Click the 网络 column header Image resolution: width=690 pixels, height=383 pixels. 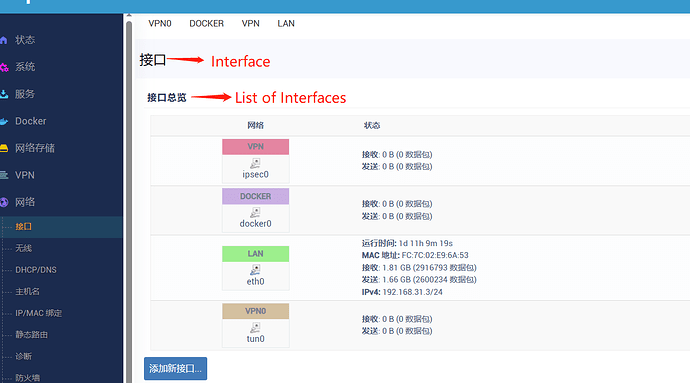click(255, 125)
